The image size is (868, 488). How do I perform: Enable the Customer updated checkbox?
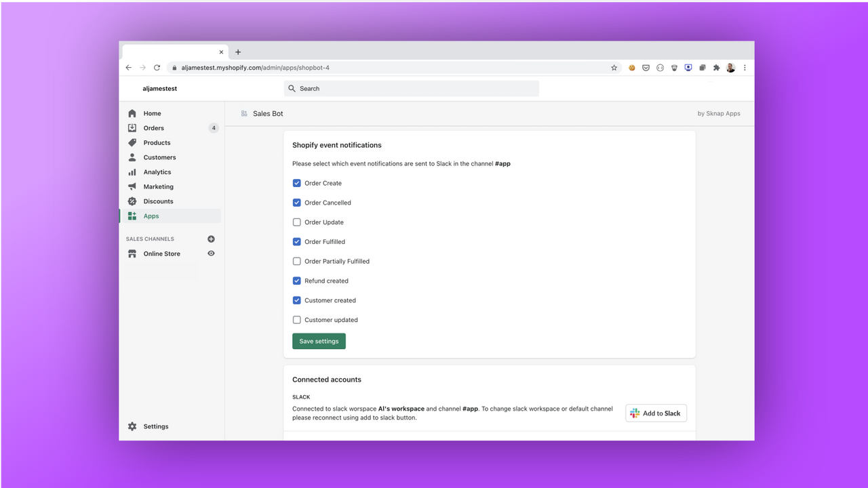point(296,319)
